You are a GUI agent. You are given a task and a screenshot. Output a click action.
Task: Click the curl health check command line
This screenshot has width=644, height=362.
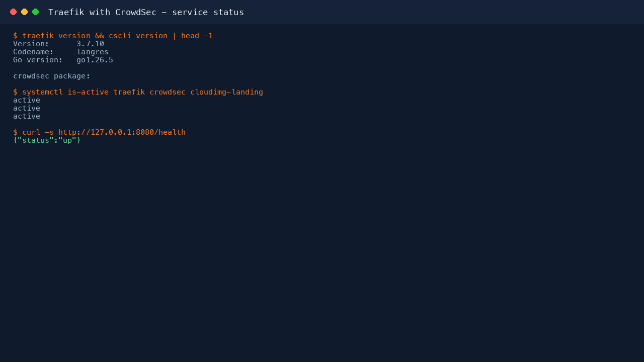(99, 132)
